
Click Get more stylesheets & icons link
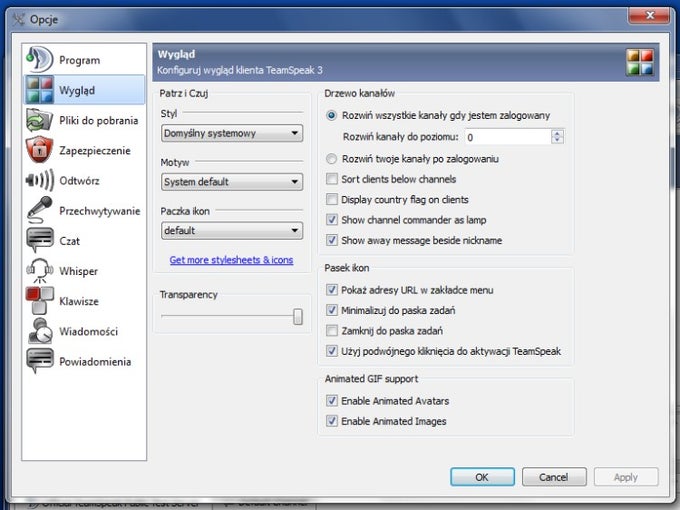pos(232,260)
